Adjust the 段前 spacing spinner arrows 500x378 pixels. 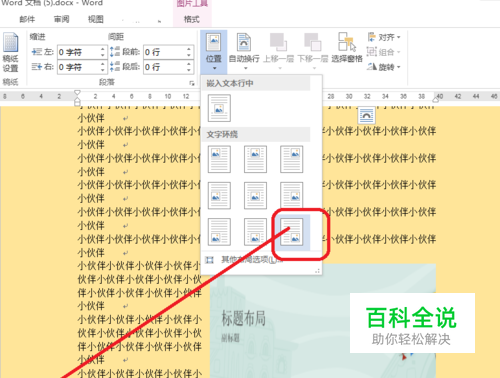(189, 52)
